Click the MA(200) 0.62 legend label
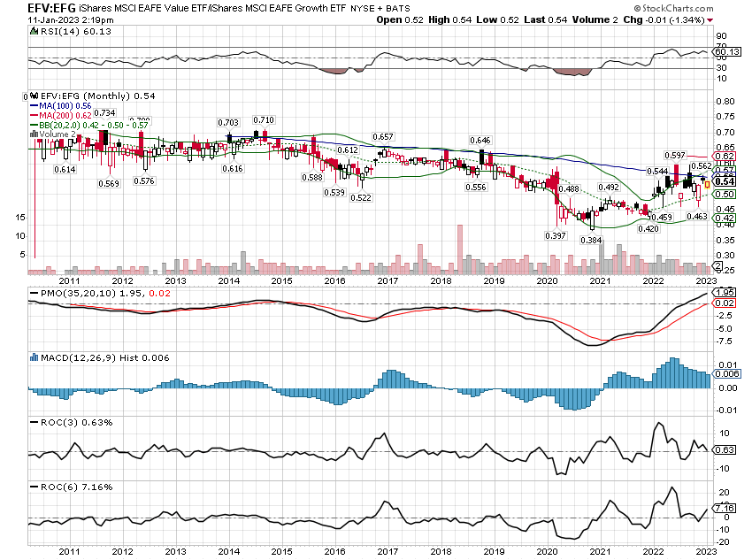Screen dimensions: 752x560 pyautogui.click(x=65, y=116)
